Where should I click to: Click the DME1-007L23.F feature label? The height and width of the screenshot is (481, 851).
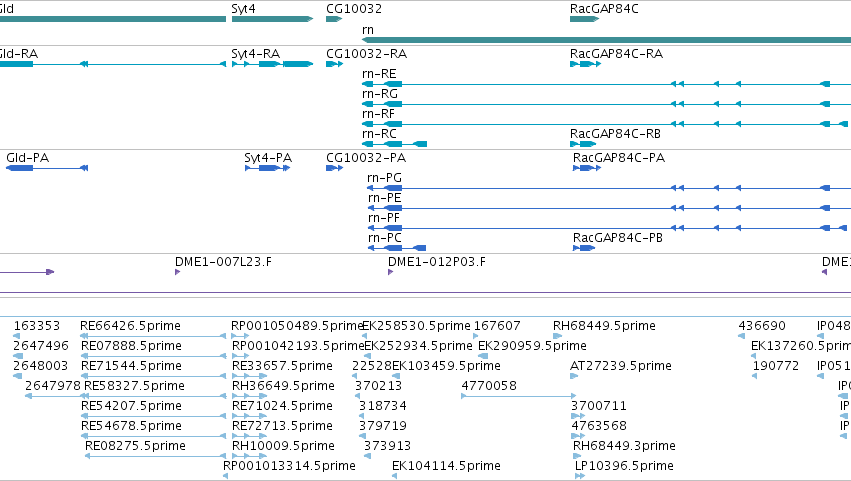223,262
